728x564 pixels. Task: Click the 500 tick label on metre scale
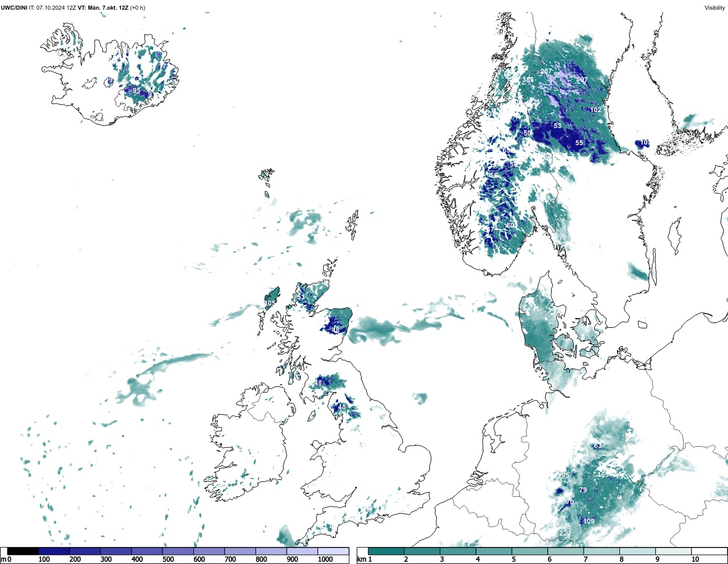coord(168,559)
